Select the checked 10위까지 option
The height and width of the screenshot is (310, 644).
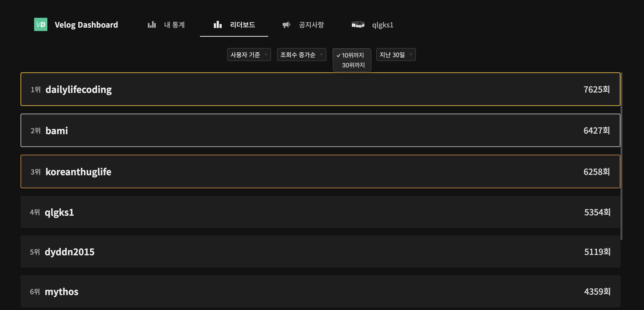(352, 55)
